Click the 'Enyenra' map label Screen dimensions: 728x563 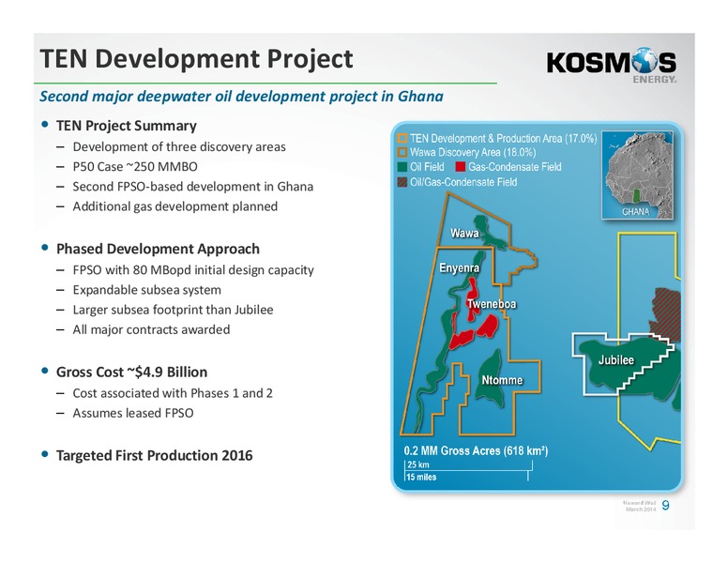click(459, 268)
